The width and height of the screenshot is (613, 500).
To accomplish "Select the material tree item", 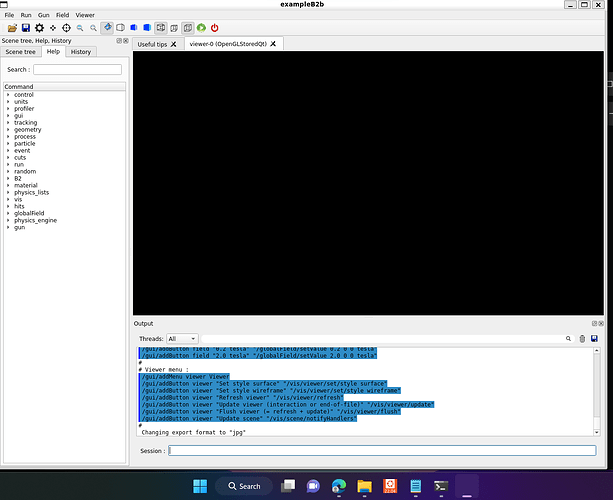I will click(26, 185).
